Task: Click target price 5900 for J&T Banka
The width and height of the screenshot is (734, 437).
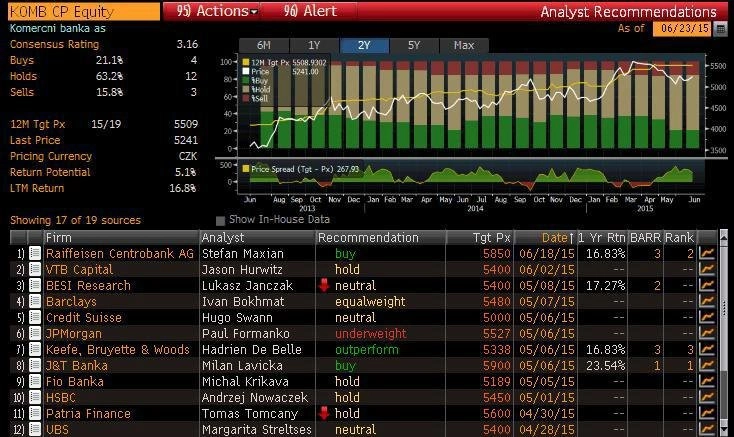Action: pyautogui.click(x=497, y=365)
